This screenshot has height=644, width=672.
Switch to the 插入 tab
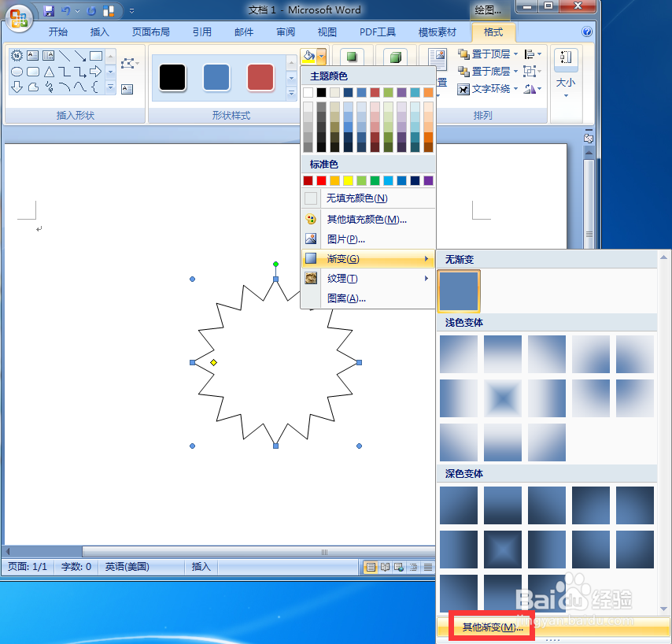(x=99, y=31)
